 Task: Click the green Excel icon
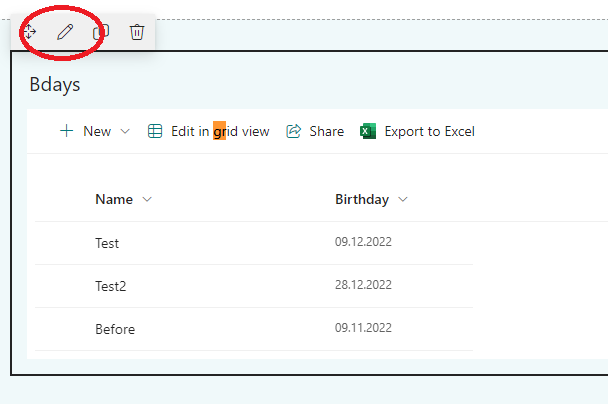tap(368, 131)
